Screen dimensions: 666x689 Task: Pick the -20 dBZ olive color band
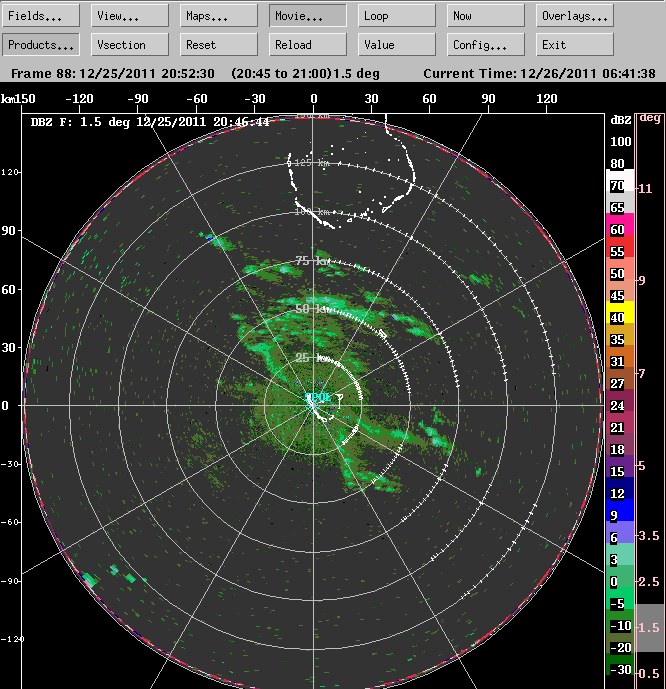[620, 642]
